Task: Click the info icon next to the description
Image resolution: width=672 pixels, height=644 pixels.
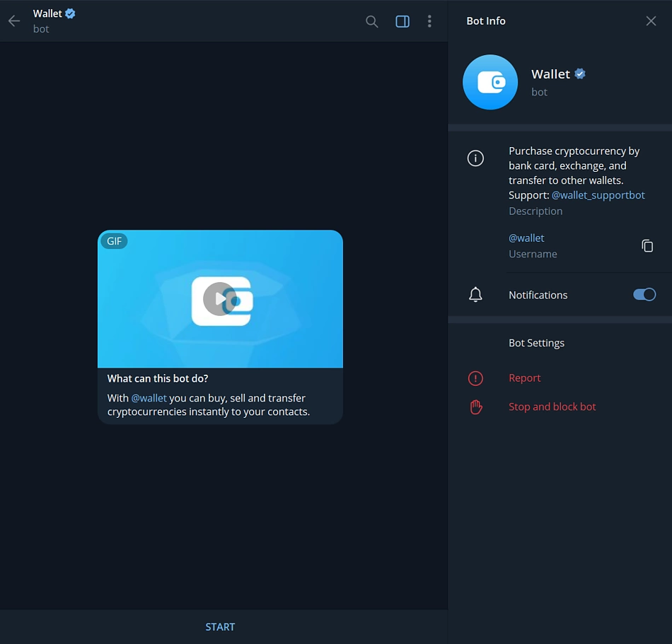Action: coord(475,158)
